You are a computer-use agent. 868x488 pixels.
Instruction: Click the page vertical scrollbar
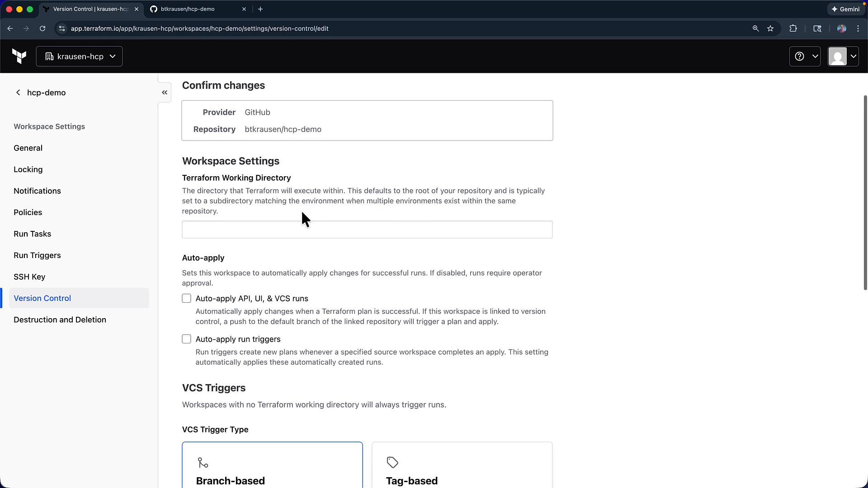[865, 192]
